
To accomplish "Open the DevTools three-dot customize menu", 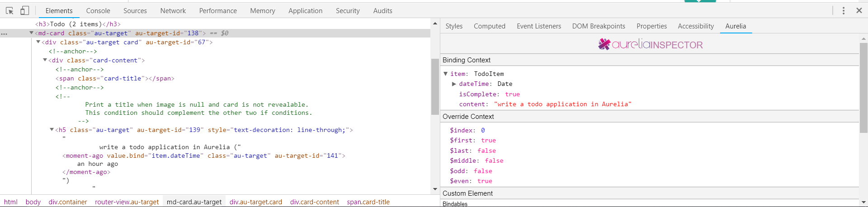I will pyautogui.click(x=844, y=10).
